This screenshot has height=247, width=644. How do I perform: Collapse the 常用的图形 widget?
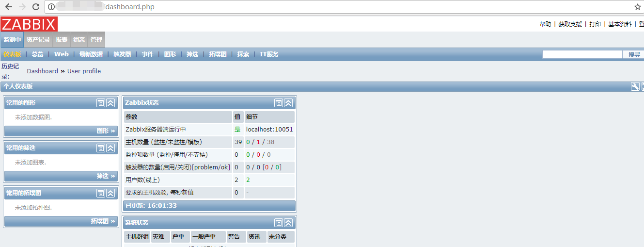[x=110, y=103]
